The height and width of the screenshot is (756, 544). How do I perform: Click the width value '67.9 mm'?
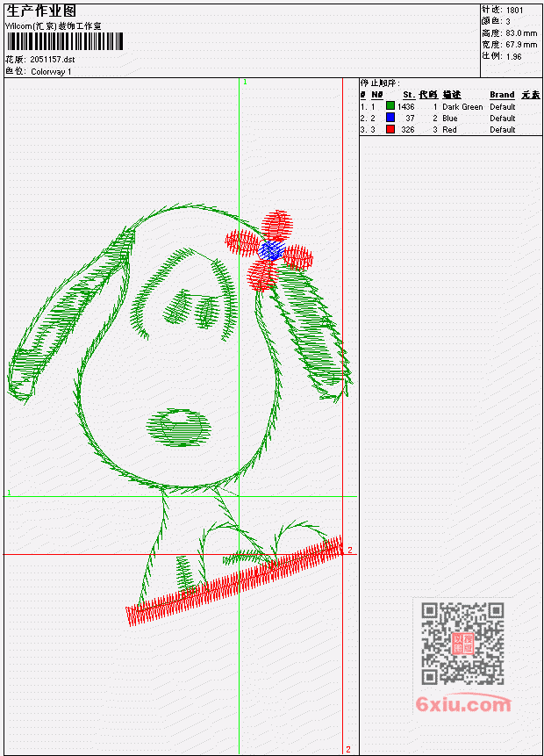(521, 45)
